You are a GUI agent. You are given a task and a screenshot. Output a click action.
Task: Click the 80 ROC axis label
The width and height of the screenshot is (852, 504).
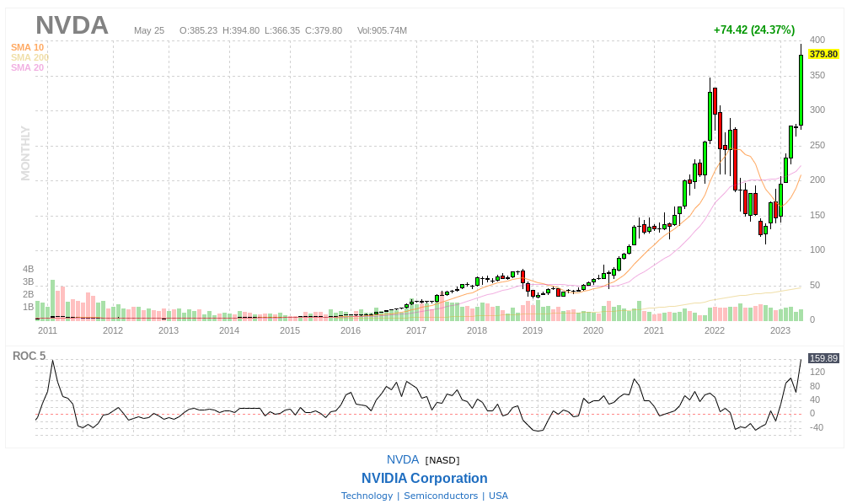tap(815, 387)
